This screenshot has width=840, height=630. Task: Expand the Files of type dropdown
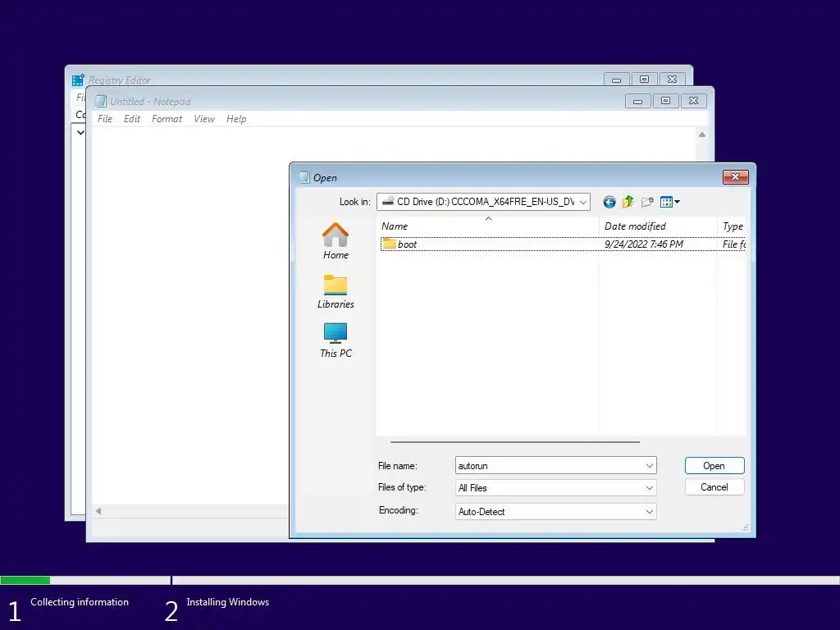click(650, 488)
